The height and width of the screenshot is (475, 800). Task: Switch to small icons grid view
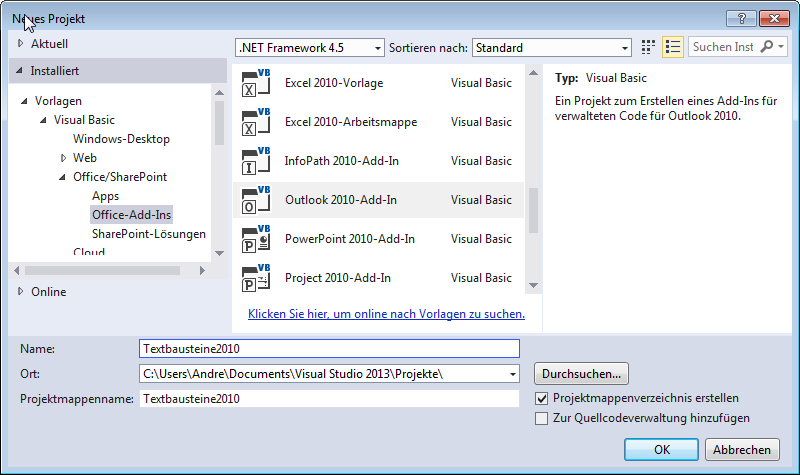648,47
